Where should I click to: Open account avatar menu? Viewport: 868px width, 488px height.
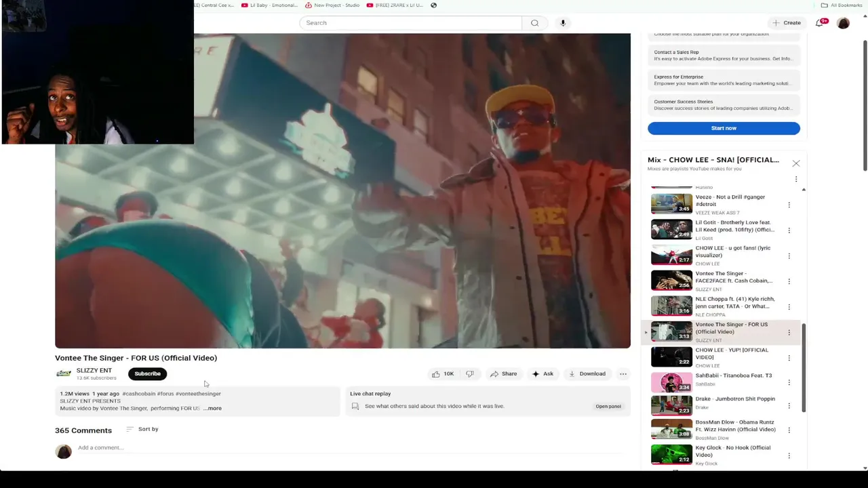click(x=843, y=23)
